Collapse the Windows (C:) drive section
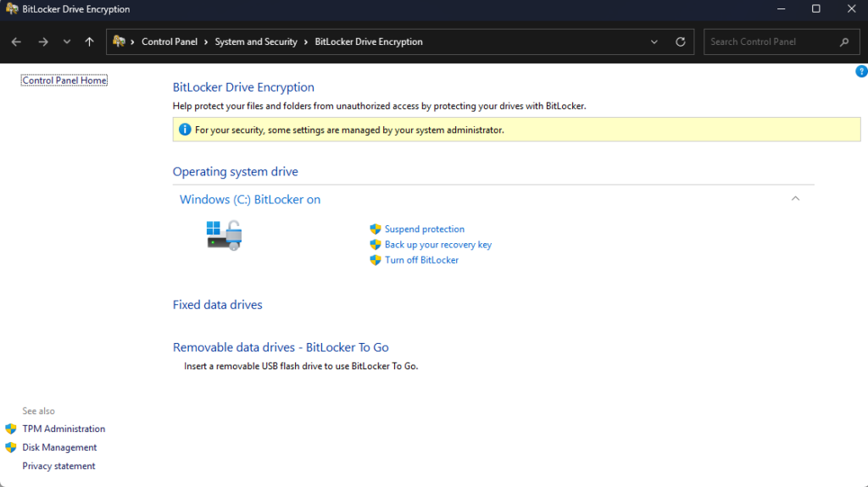Viewport: 868px width, 487px height. pyautogui.click(x=795, y=198)
